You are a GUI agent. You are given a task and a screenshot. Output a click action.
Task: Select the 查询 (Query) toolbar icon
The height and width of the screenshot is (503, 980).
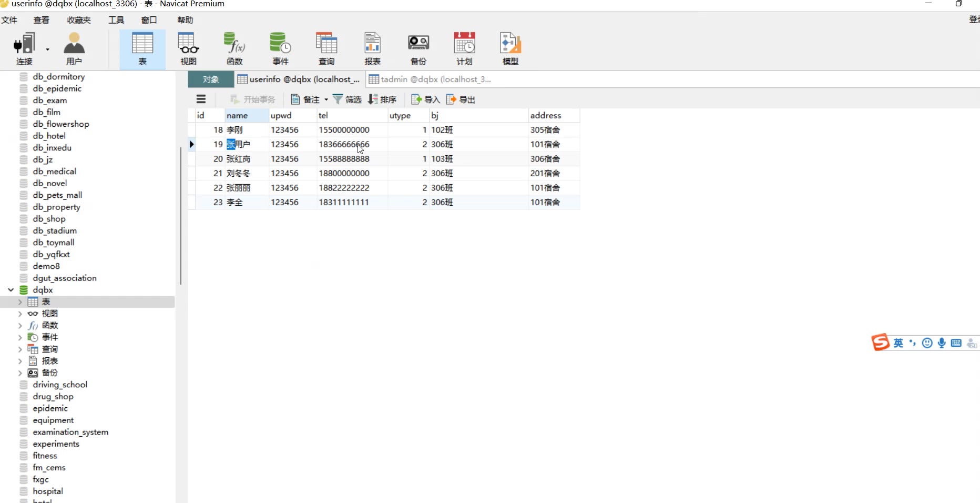point(326,49)
